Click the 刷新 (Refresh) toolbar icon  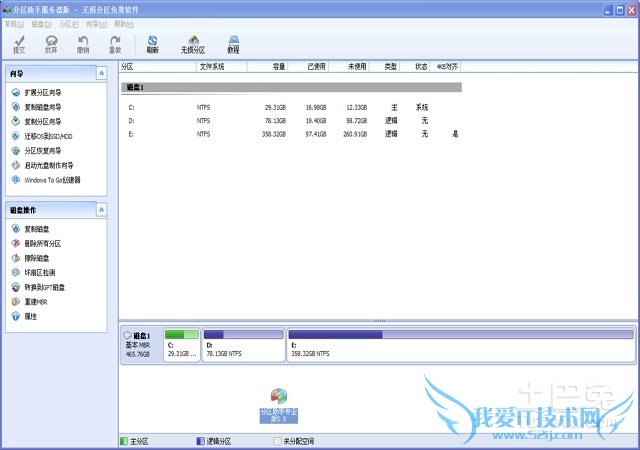click(x=152, y=45)
